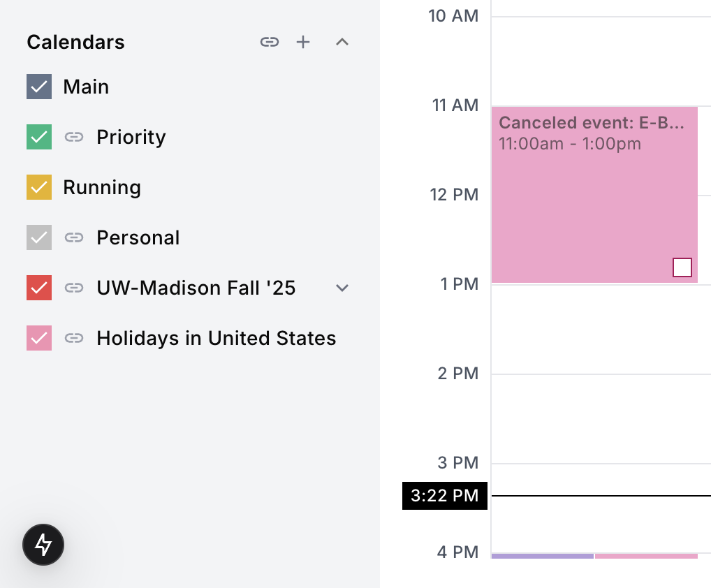Click the red UW-Madison calendar color swatch

[38, 288]
